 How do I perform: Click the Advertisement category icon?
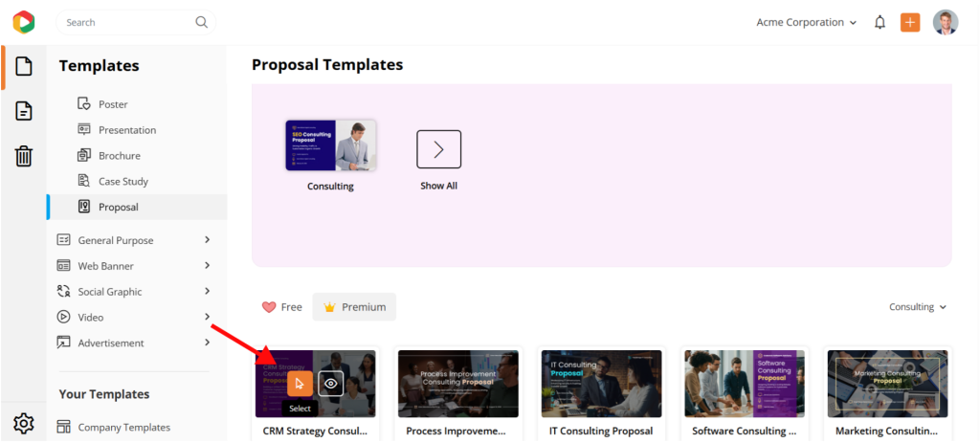click(63, 343)
